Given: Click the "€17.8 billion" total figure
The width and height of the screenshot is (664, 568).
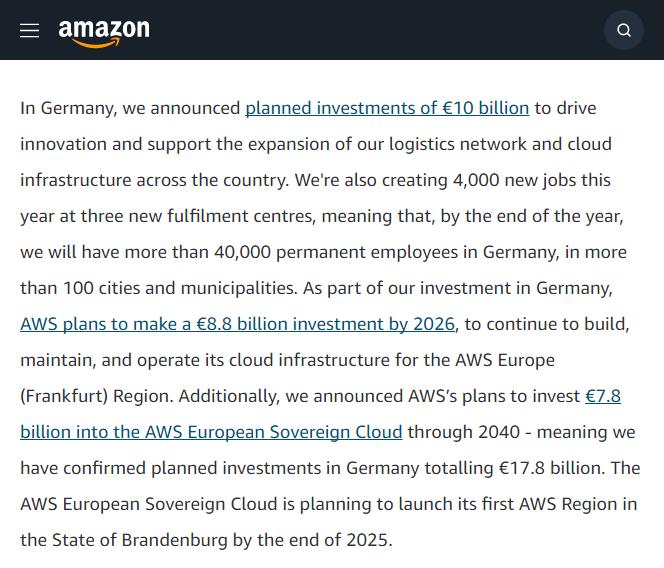Looking at the screenshot, I should [x=552, y=468].
